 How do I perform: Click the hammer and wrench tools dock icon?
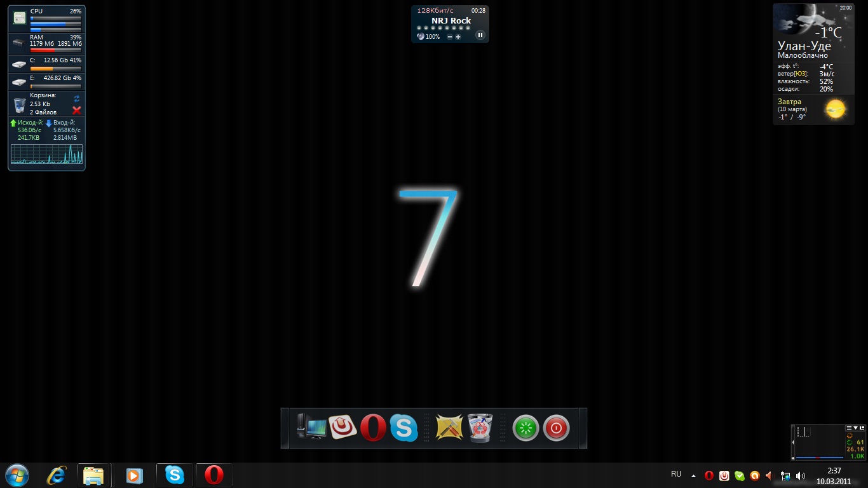pos(449,428)
